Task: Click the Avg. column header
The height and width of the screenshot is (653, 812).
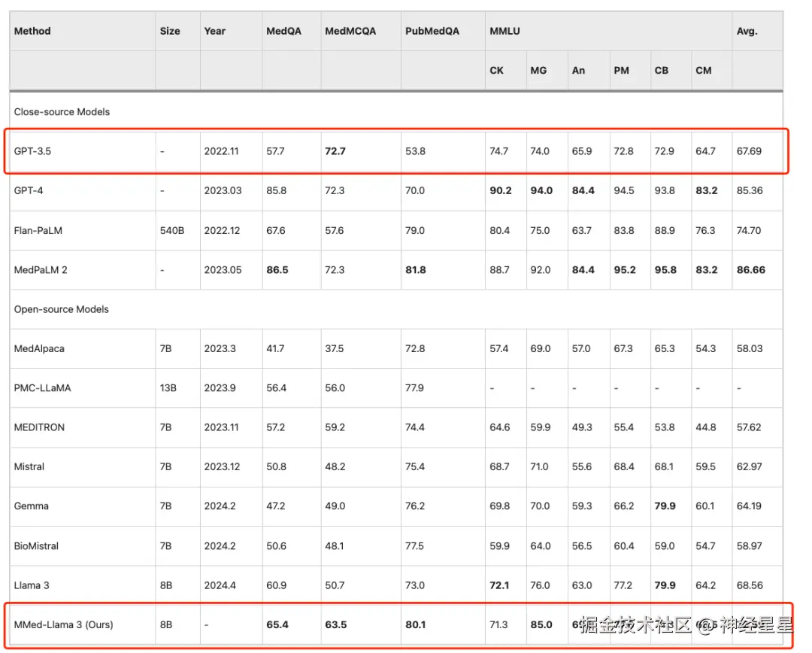Action: pos(747,32)
